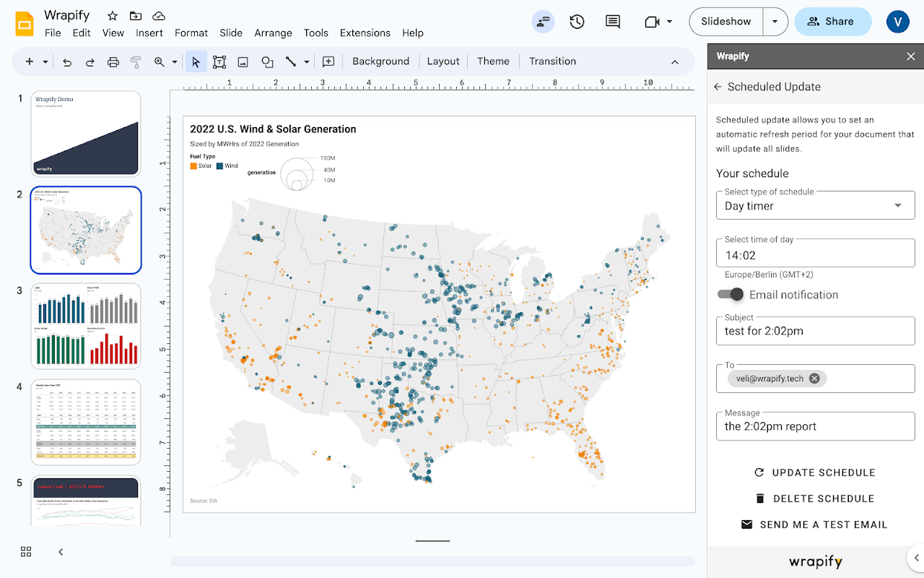Toggle Email notification switch
This screenshot has width=924, height=578.
pyautogui.click(x=730, y=294)
